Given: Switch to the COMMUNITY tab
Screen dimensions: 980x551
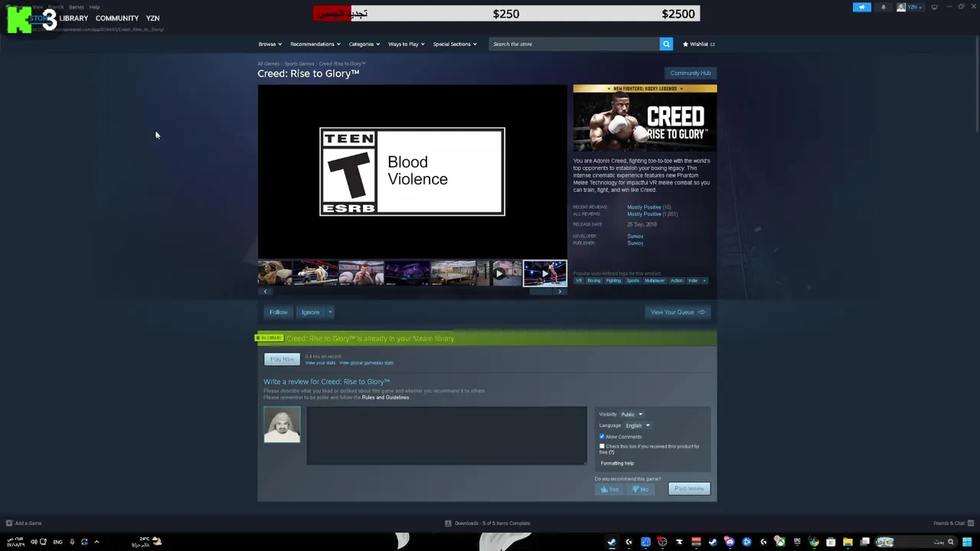Looking at the screenshot, I should 117,18.
